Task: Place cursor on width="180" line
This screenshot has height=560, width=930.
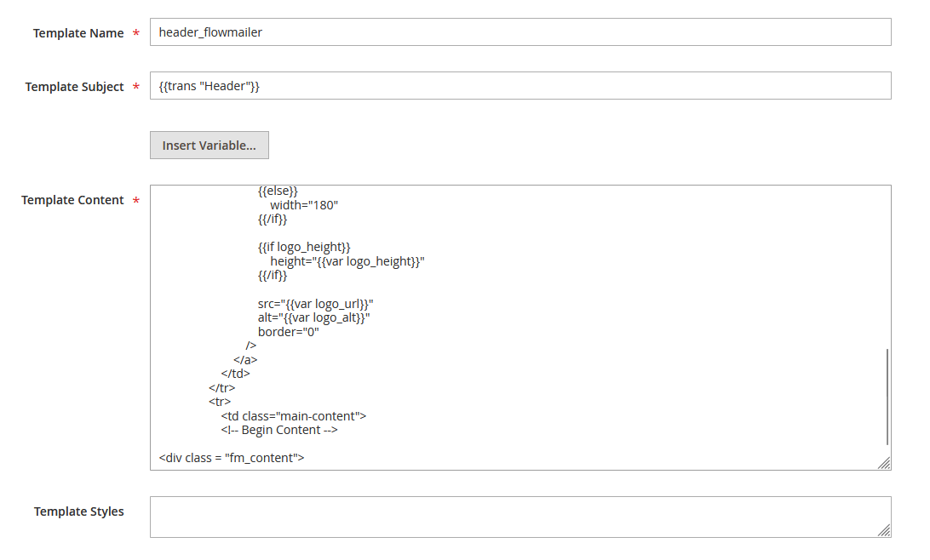Action: [x=304, y=205]
